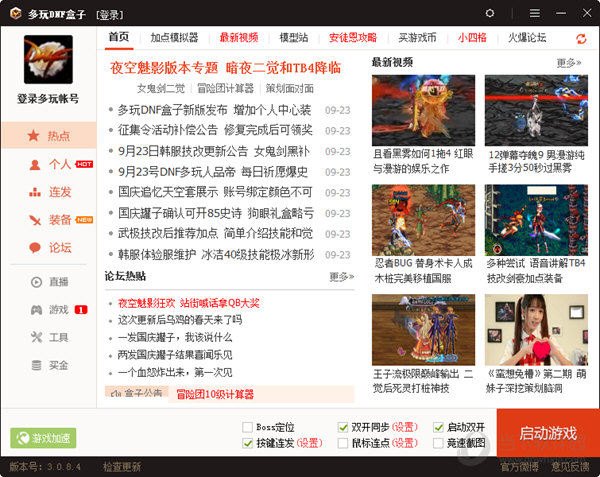Open 连发 icon in sidebar
The width and height of the screenshot is (600, 477).
(x=35, y=192)
